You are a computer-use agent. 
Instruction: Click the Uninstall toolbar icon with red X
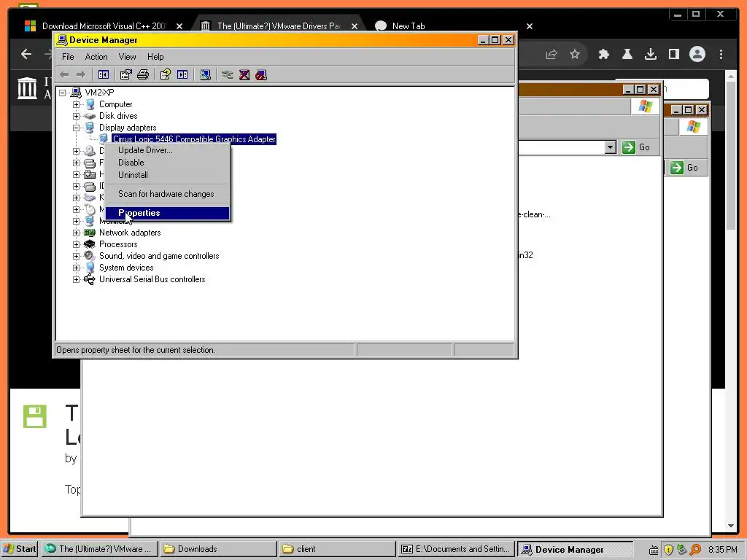244,75
